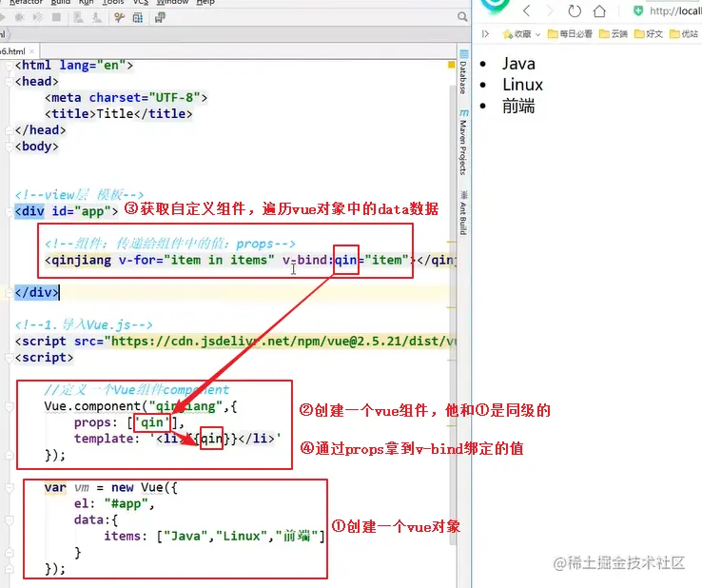
Task: Click the Stop square toolbar icon
Action: coord(56,17)
